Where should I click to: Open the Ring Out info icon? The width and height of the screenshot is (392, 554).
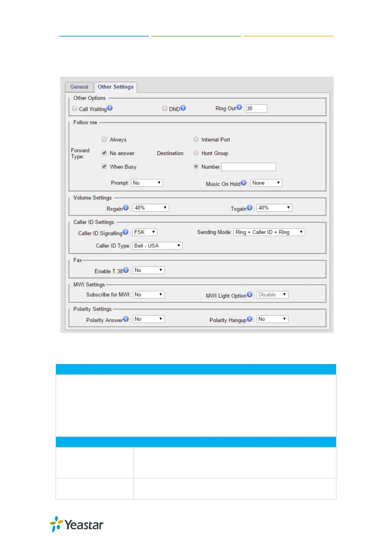pos(239,107)
